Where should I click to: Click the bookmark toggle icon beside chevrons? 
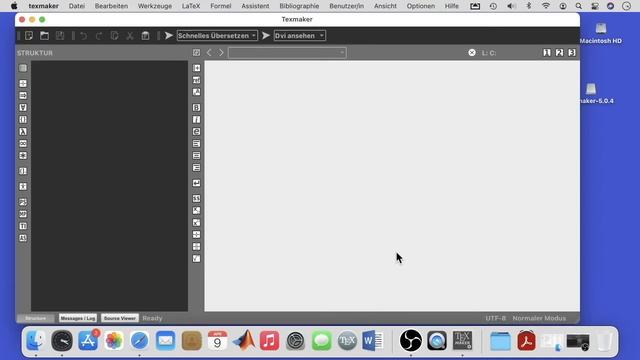(196, 53)
